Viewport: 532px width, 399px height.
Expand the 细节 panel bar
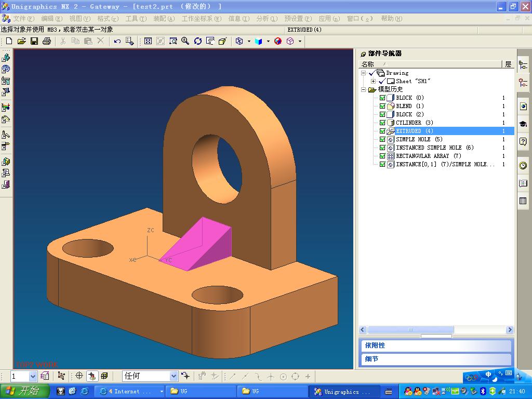pos(436,359)
